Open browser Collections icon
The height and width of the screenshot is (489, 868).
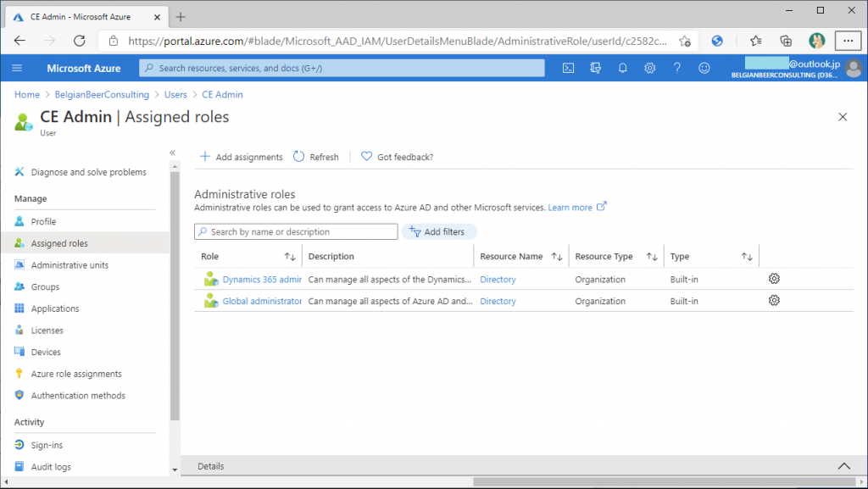pyautogui.click(x=786, y=41)
